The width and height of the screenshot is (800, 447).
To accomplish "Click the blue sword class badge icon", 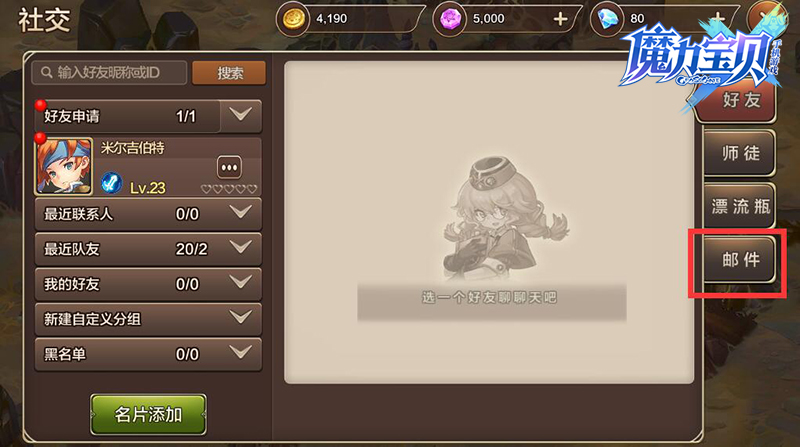I will tap(111, 183).
